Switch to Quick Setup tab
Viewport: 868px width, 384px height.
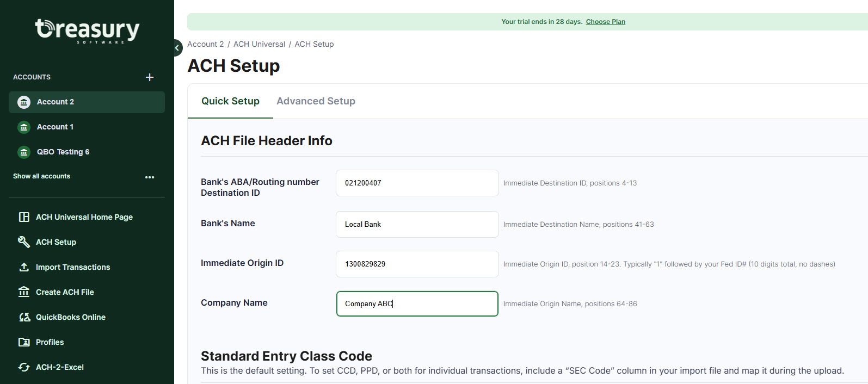point(230,101)
